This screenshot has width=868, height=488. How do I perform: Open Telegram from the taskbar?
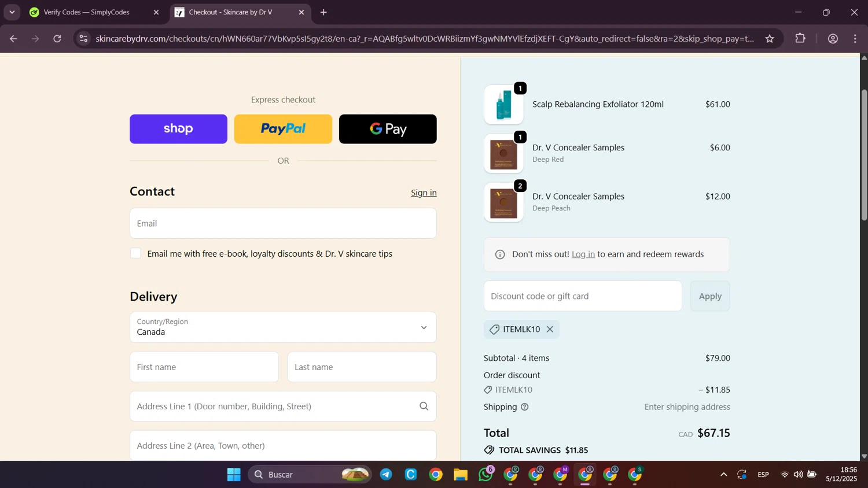[386, 475]
